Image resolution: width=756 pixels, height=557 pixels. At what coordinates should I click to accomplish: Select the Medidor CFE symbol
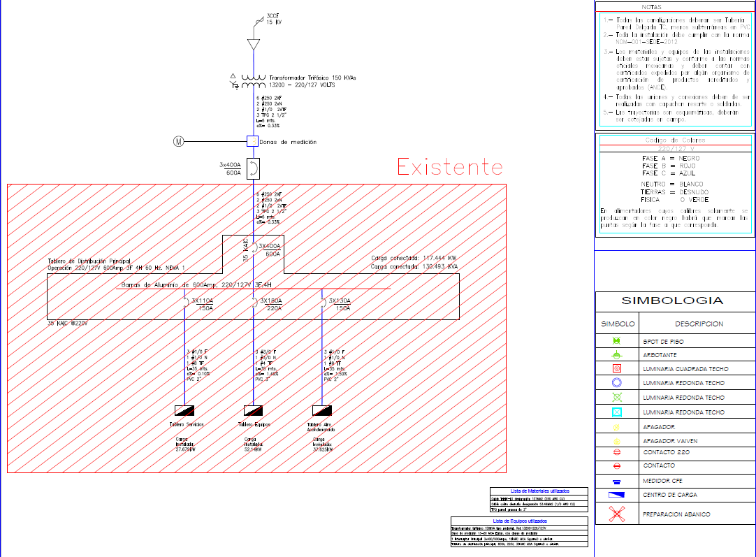pos(616,481)
